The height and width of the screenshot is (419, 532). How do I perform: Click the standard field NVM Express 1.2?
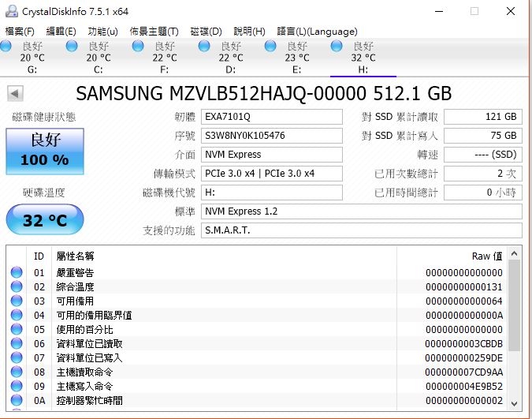coord(361,211)
